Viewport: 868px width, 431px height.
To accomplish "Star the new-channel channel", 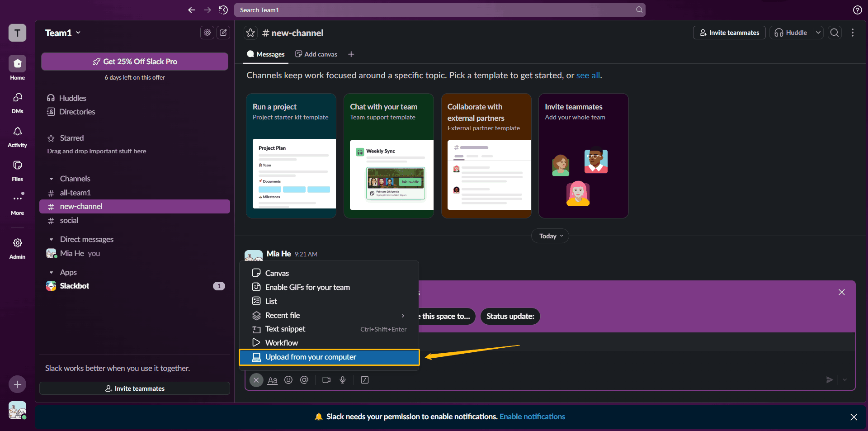I will click(251, 33).
